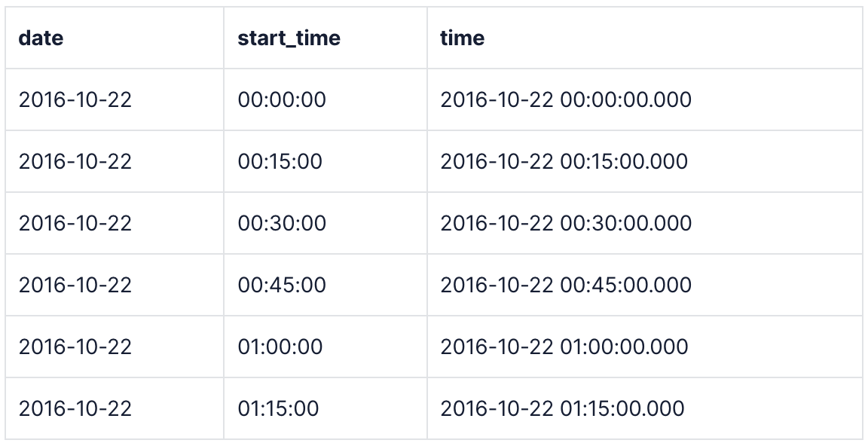The height and width of the screenshot is (443, 868).
Task: Click time cell 2016-10-22 00:15:00.000
Action: coord(564,161)
